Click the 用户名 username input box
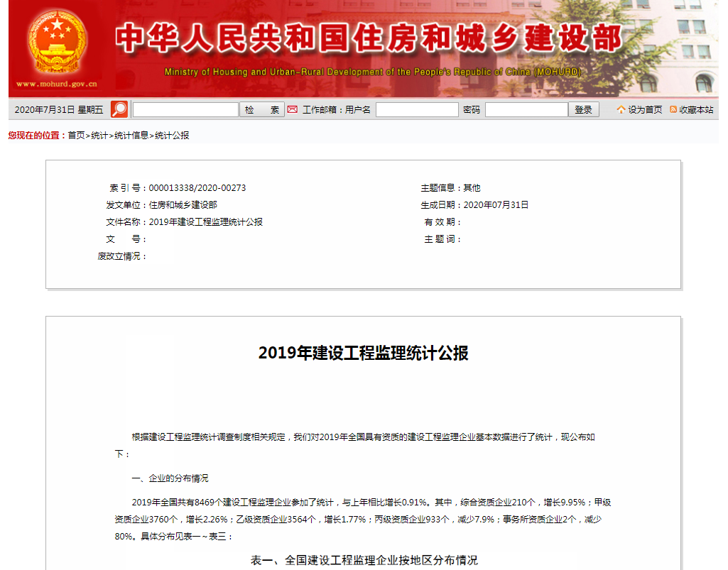Screen dimensions: 728x570 pyautogui.click(x=417, y=109)
